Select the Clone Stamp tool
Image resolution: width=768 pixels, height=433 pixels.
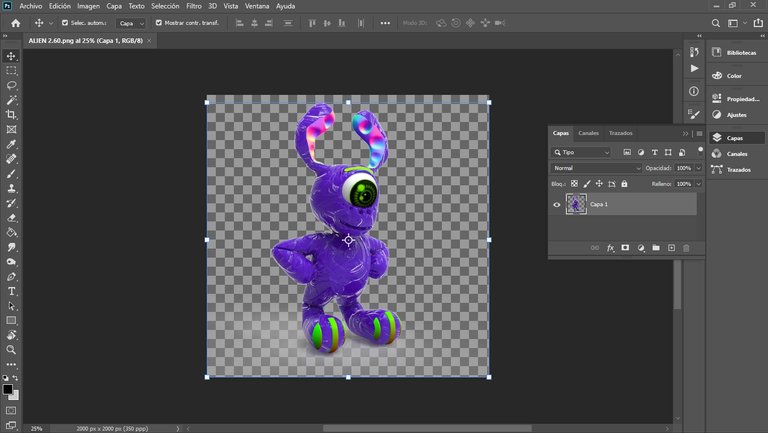11,189
